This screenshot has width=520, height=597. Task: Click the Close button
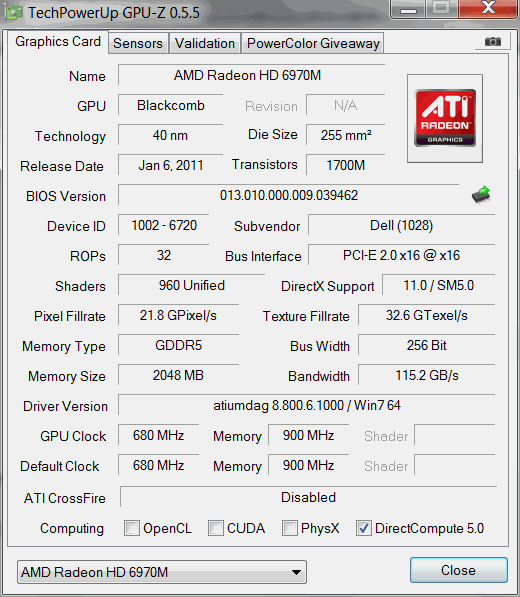tap(459, 570)
